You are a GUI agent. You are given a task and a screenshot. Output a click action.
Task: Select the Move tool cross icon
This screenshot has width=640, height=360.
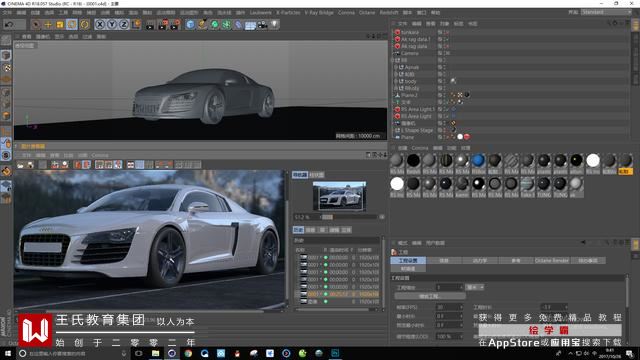click(x=48, y=25)
